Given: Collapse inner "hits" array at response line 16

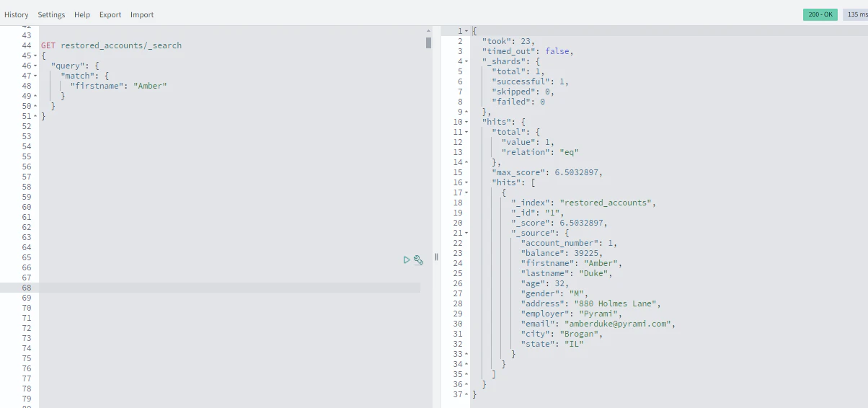Looking at the screenshot, I should coord(466,182).
